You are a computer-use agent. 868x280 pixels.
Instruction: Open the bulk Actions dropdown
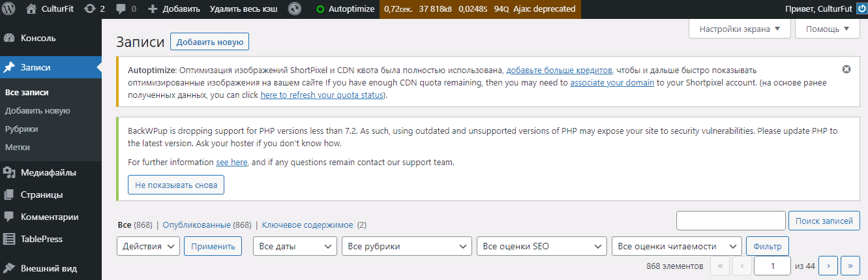point(148,246)
